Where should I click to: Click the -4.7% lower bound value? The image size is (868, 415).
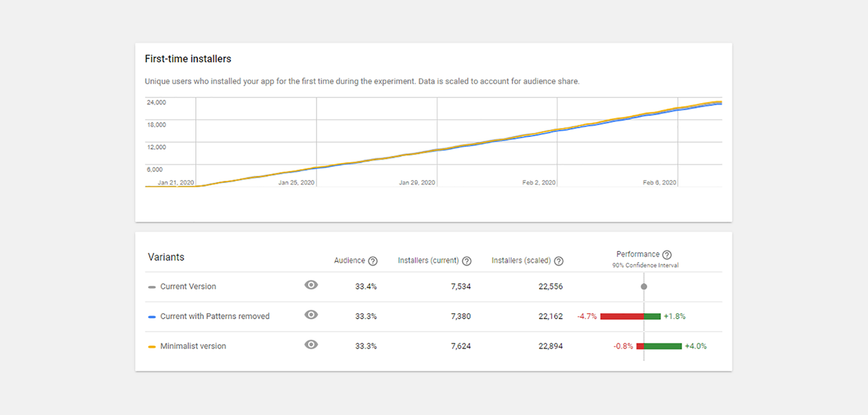pyautogui.click(x=587, y=317)
